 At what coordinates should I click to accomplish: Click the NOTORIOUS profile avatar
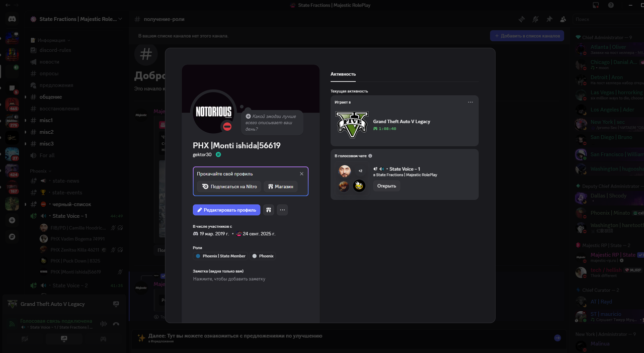coord(214,112)
